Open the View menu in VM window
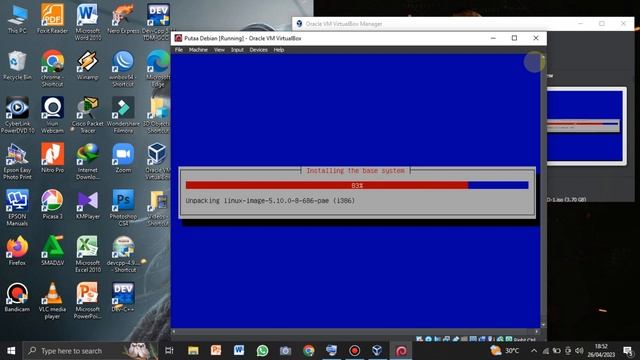 click(x=219, y=50)
